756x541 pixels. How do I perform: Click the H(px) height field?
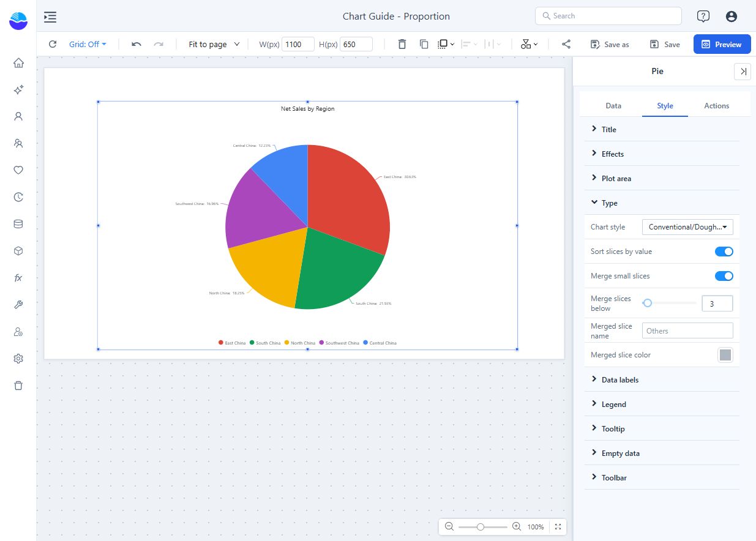click(x=356, y=44)
